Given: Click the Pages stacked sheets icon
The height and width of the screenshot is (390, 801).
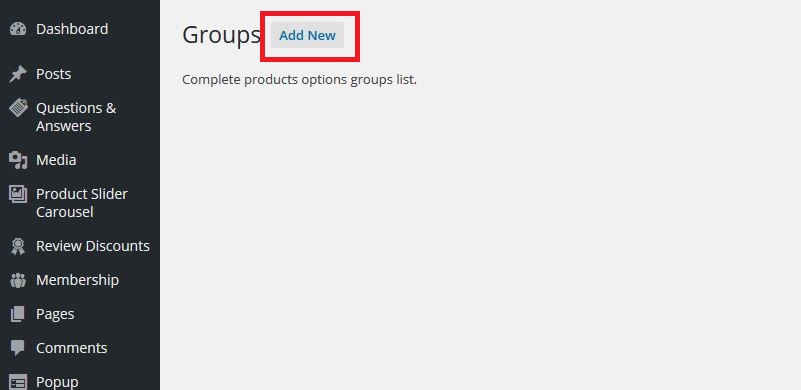Looking at the screenshot, I should (17, 314).
